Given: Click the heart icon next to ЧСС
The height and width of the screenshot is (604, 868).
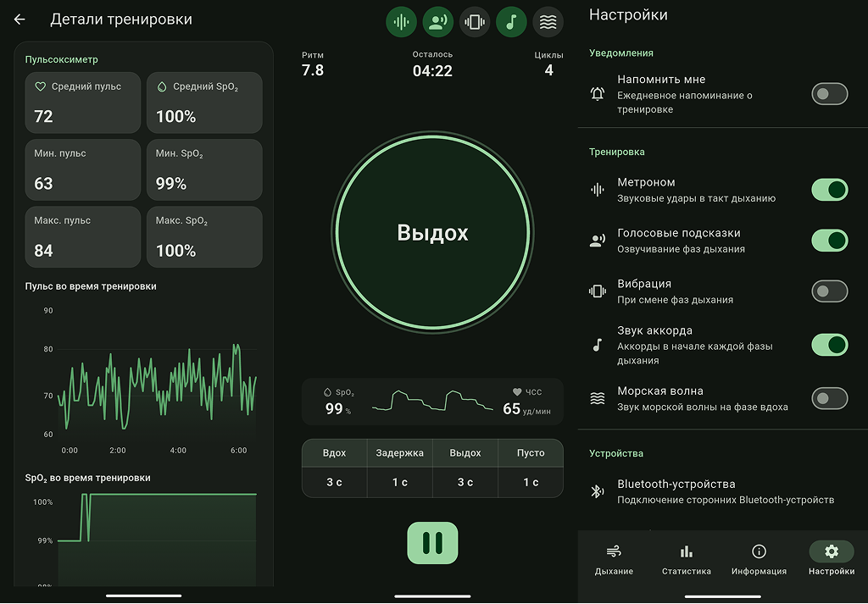Looking at the screenshot, I should (x=517, y=391).
